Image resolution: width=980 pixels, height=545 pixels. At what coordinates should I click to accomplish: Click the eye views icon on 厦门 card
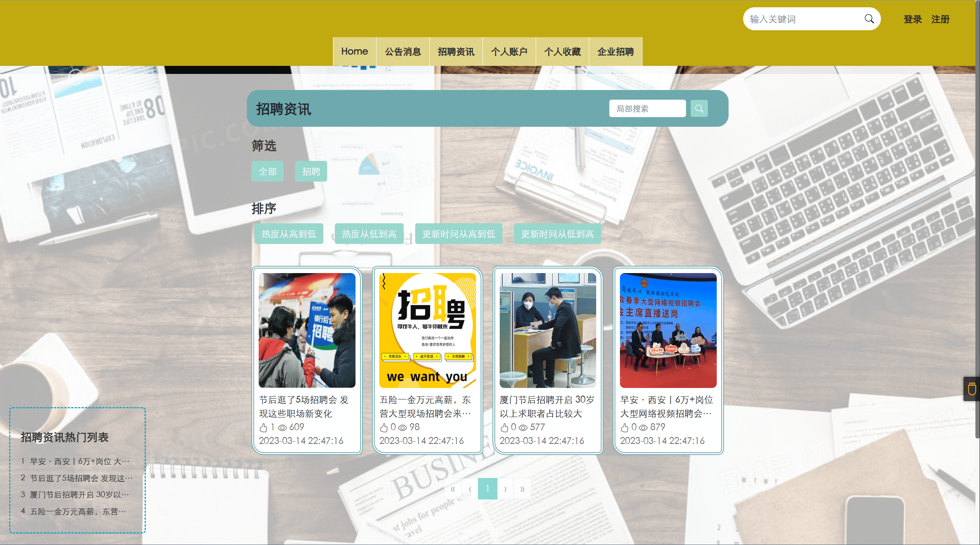pos(523,427)
